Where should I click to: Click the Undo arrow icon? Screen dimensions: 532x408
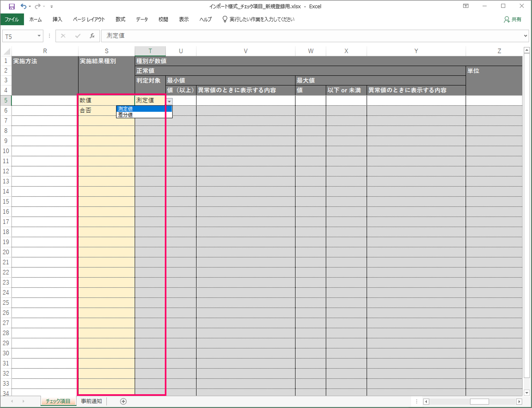pos(23,6)
